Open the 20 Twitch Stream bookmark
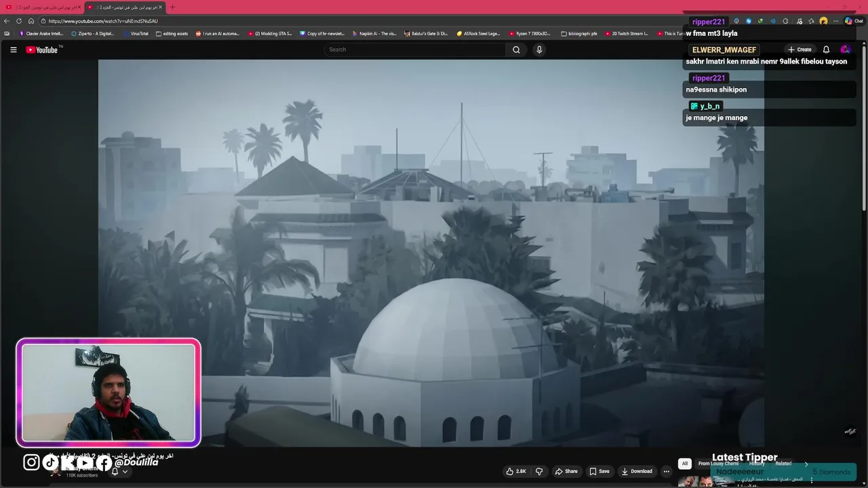868x488 pixels. (x=627, y=33)
